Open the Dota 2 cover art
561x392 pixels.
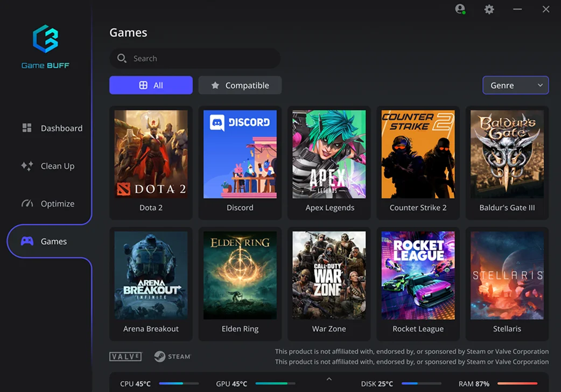[151, 155]
